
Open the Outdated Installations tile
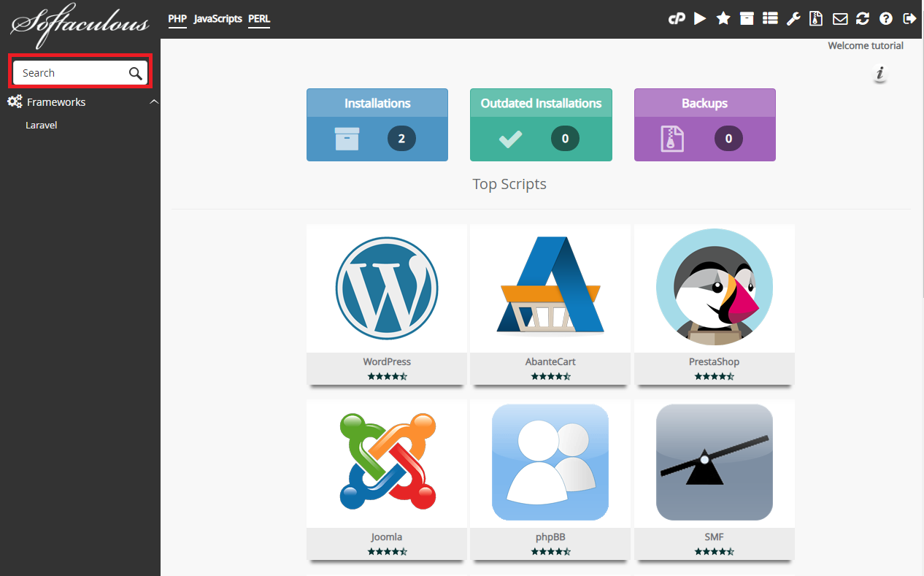click(x=541, y=125)
